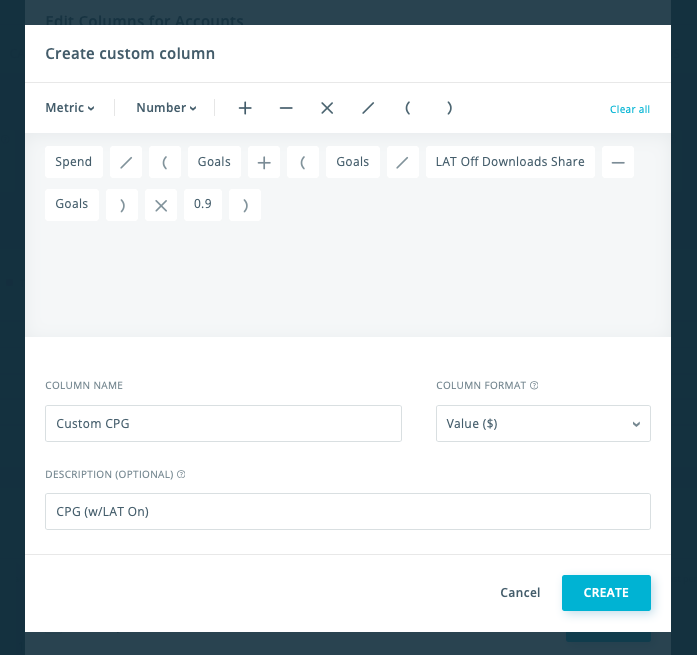Open the Metric dropdown
This screenshot has width=697, height=655.
pos(70,108)
